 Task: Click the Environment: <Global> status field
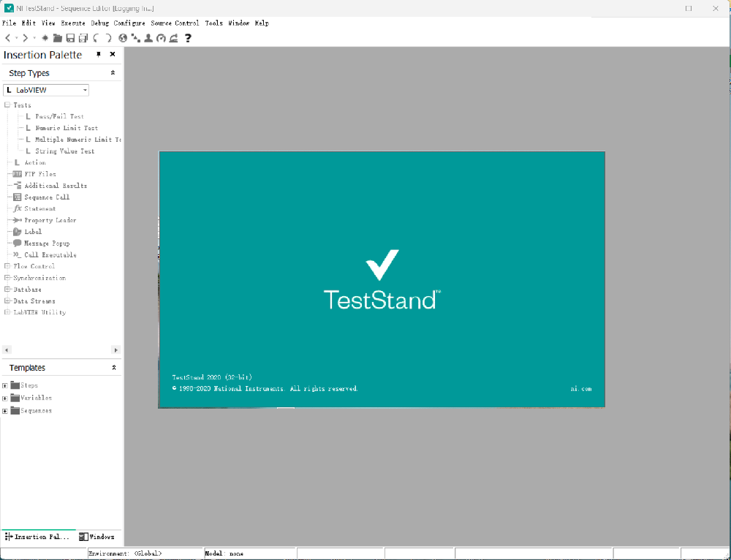pyautogui.click(x=145, y=553)
